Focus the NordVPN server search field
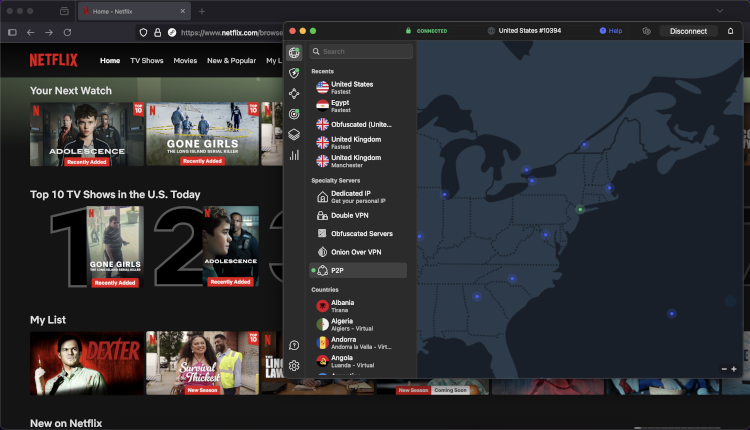 361,52
